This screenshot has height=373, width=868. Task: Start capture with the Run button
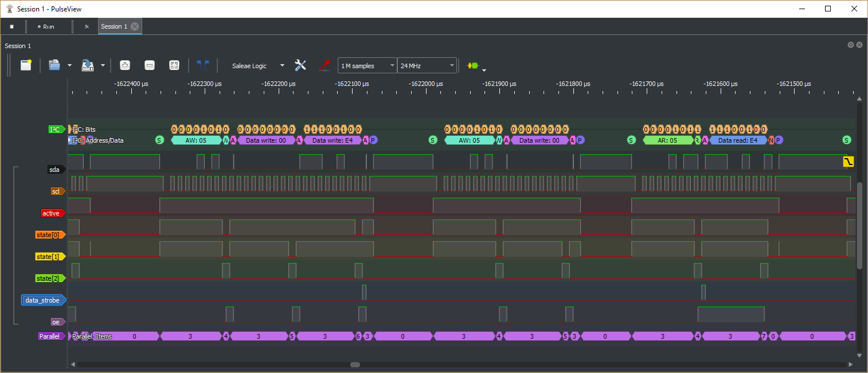46,26
